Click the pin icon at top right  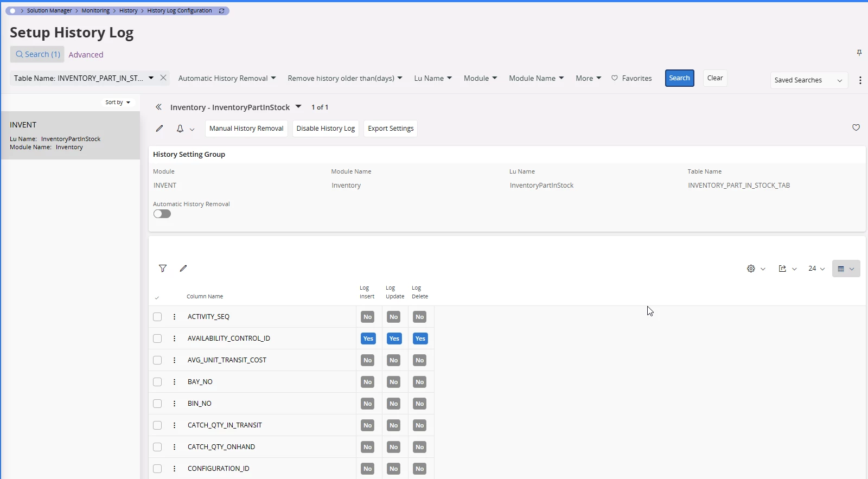(859, 53)
